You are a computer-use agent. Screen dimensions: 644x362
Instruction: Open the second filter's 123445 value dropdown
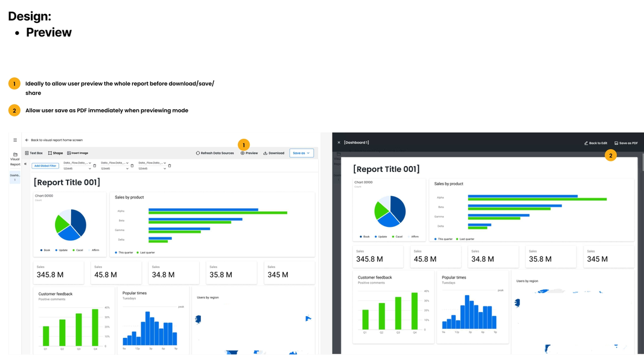tap(115, 169)
